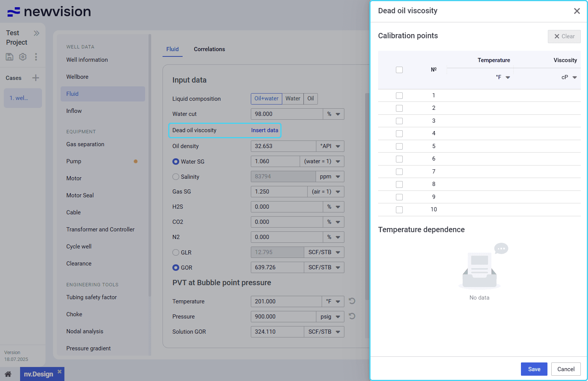Close the Dead oil viscosity panel
The height and width of the screenshot is (381, 588).
(x=577, y=11)
